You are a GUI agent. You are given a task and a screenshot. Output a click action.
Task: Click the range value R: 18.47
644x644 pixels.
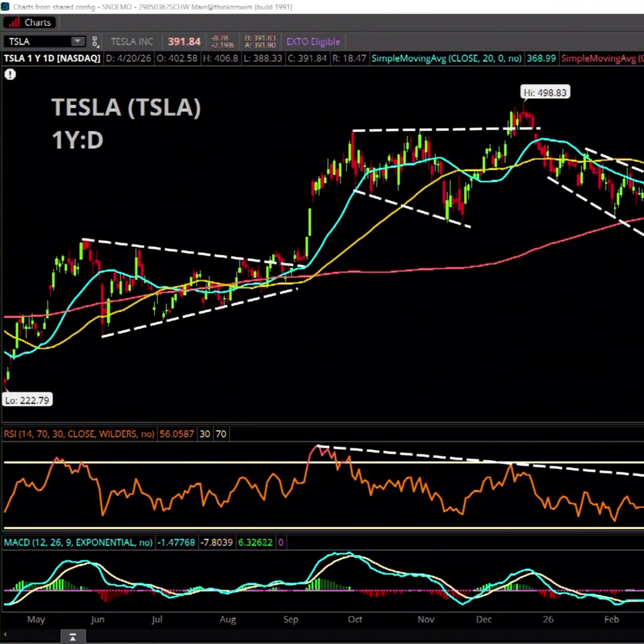[x=349, y=58]
